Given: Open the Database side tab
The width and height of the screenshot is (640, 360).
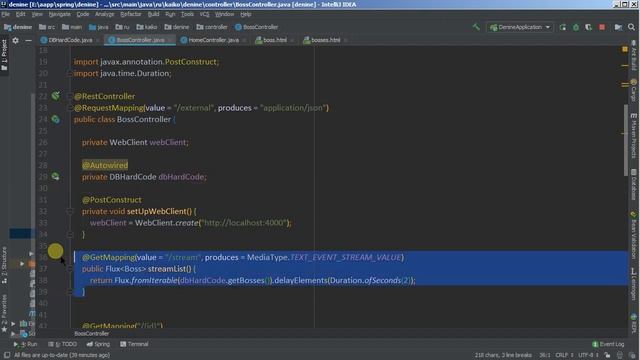Looking at the screenshot, I should (x=634, y=184).
